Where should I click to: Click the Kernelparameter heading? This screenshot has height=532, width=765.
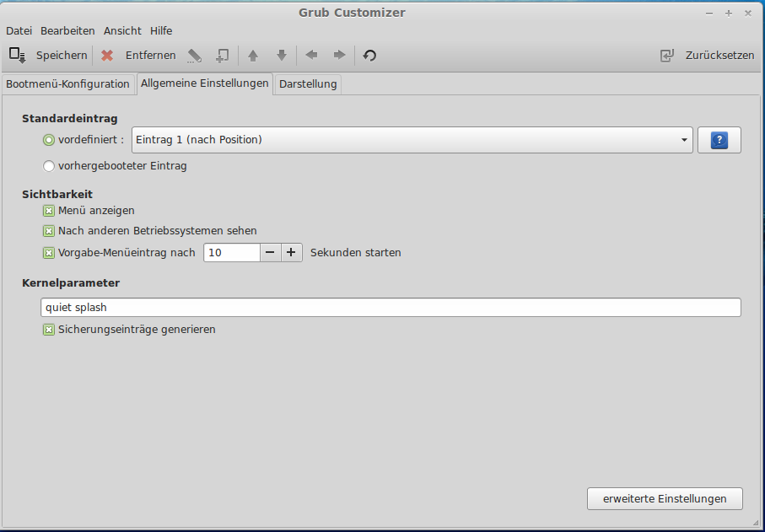[71, 283]
